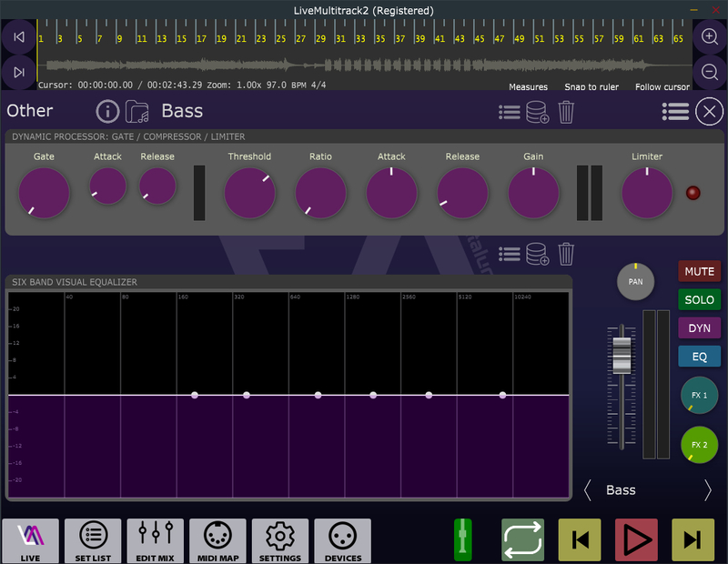Toggle loop playback
The image size is (728, 564).
pyautogui.click(x=522, y=539)
